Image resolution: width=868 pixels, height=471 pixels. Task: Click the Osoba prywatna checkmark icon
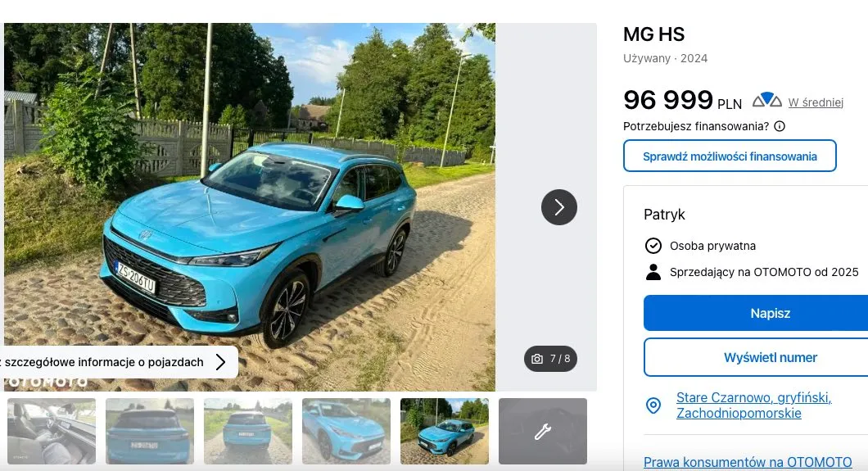click(x=653, y=245)
